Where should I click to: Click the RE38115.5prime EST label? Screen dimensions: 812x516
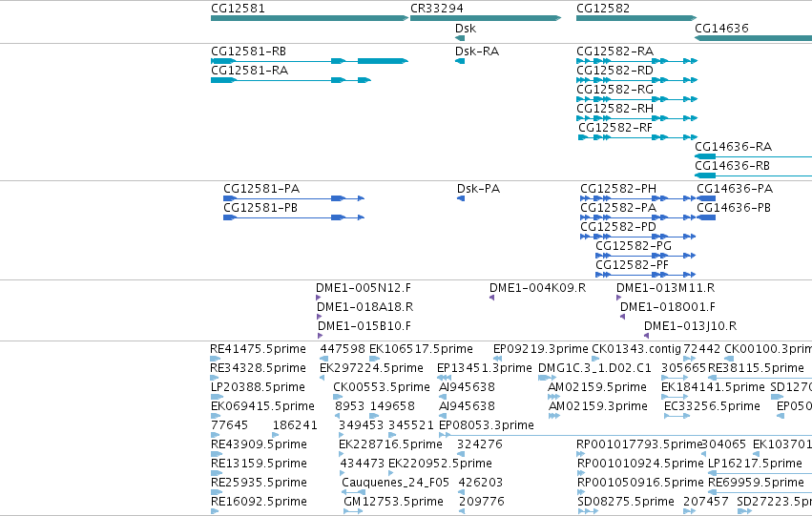(756, 368)
